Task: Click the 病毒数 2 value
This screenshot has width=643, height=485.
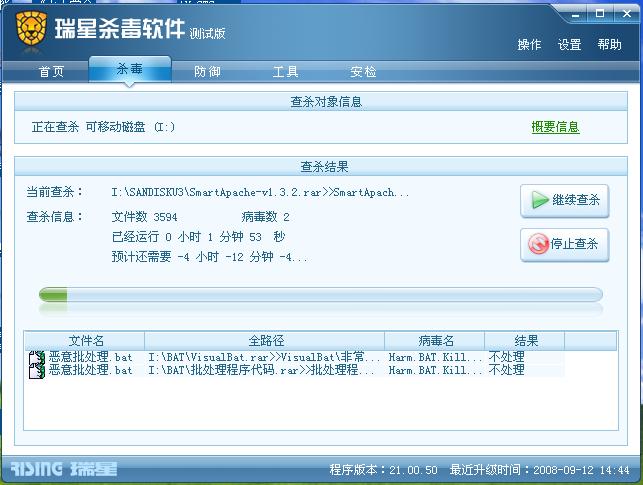Action: (x=265, y=216)
